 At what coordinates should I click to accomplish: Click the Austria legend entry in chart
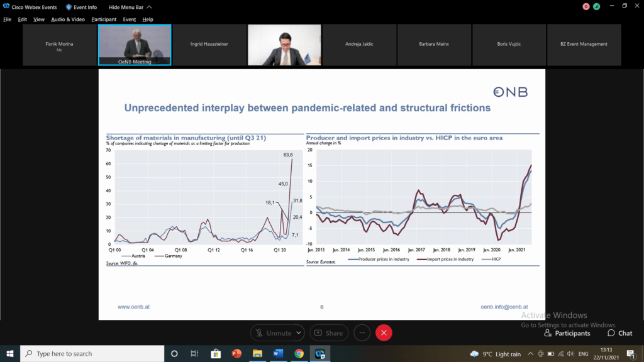(133, 256)
